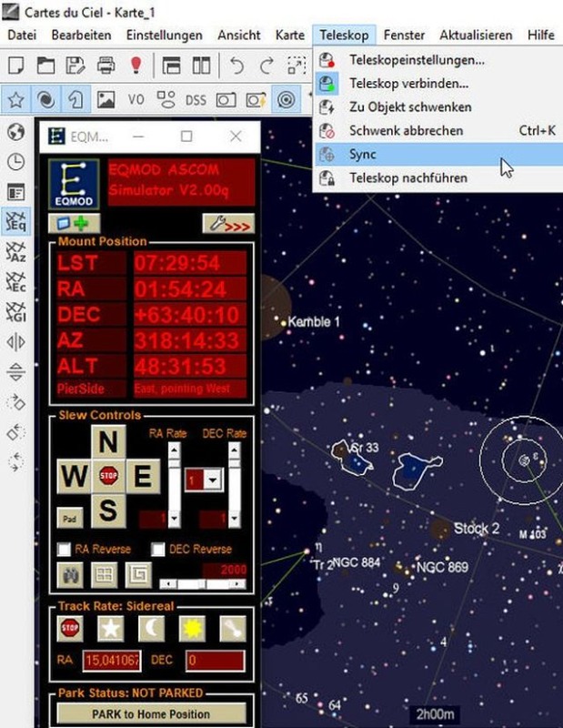
Task: Slew east with the E button
Action: tap(143, 476)
